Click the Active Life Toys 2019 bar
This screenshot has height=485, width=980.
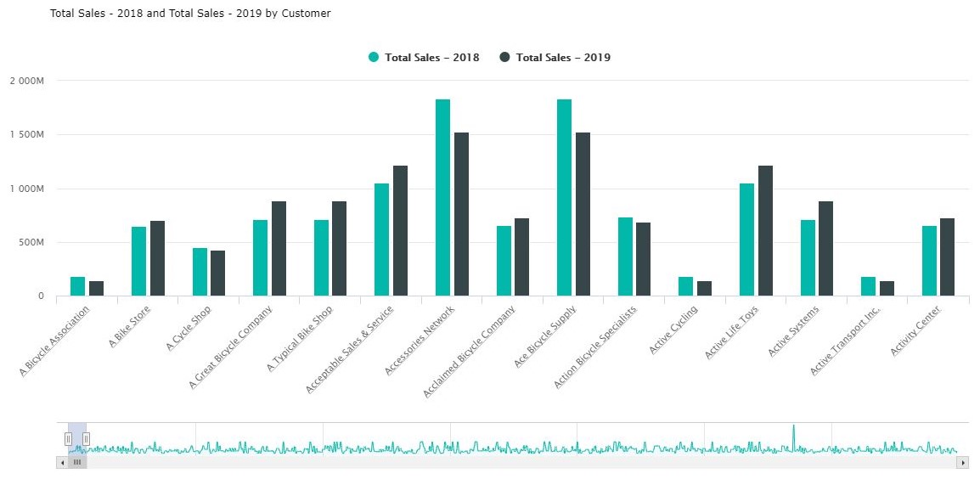click(x=765, y=231)
